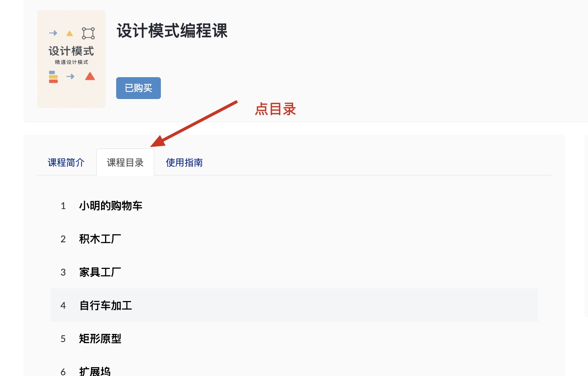
Task: Click the course title 设计模式编程课
Action: coord(172,31)
